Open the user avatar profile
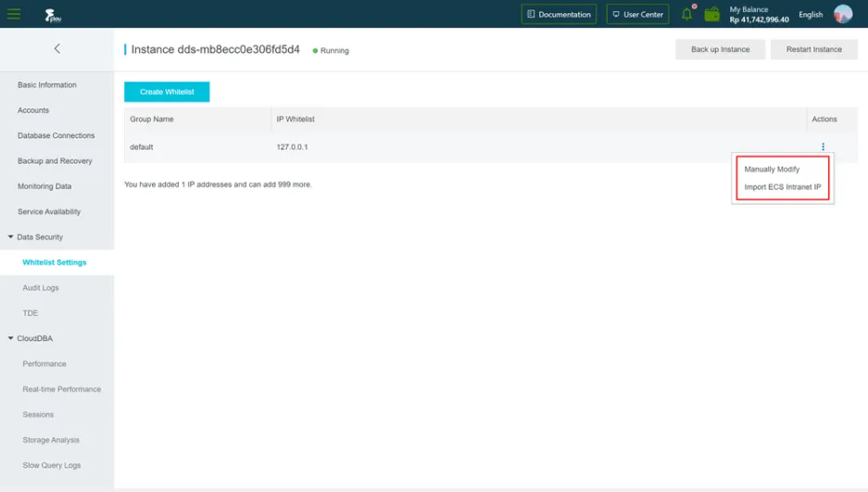868x492 pixels. (x=843, y=14)
